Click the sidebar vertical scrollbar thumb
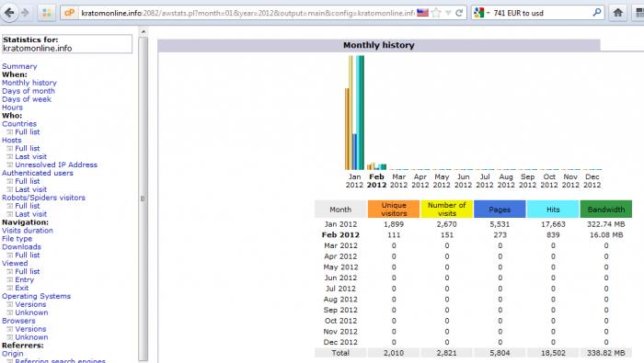Viewport: 644px width, 363px height. [x=143, y=199]
